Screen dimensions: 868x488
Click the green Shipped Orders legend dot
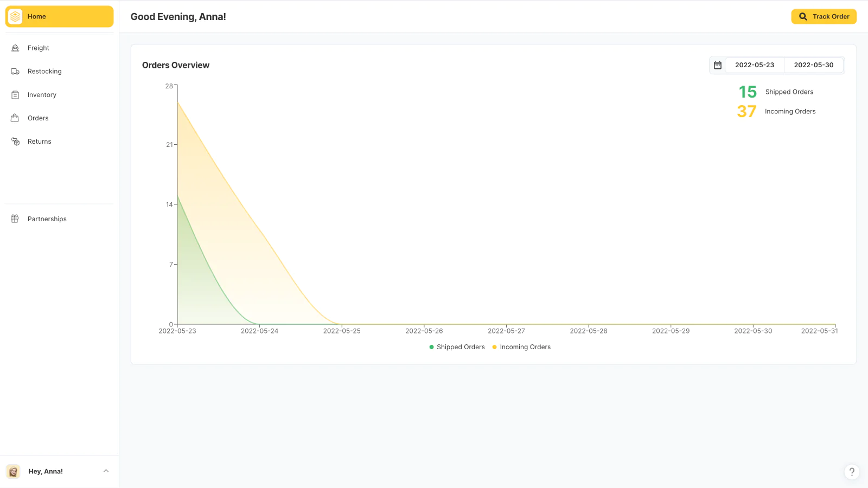pyautogui.click(x=432, y=347)
